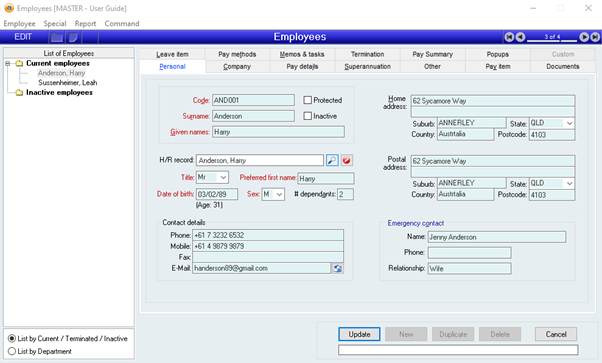Switch to the Pay details tab
602x363 pixels.
click(302, 66)
